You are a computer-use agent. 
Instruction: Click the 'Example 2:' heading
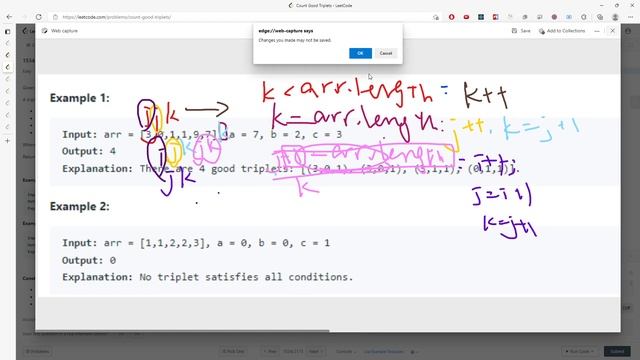click(x=80, y=207)
